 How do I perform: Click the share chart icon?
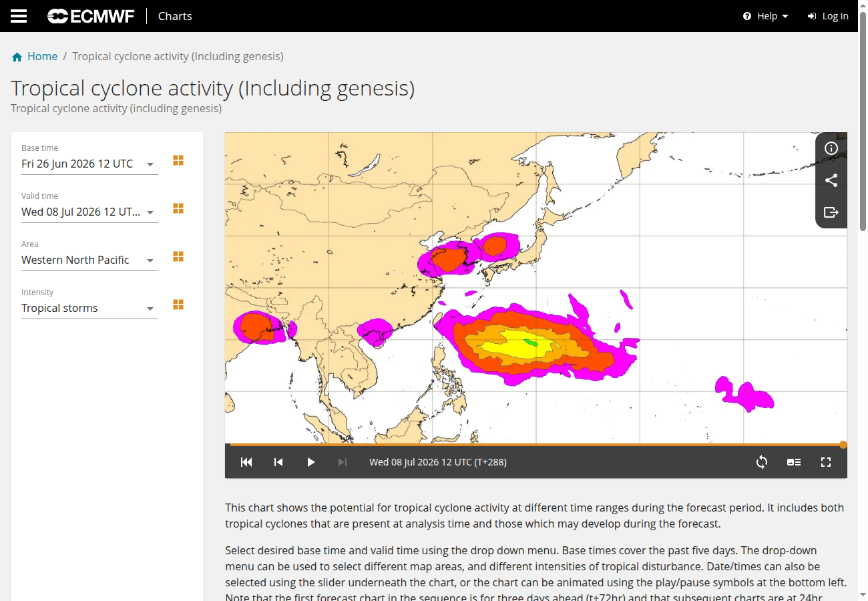[x=831, y=180]
